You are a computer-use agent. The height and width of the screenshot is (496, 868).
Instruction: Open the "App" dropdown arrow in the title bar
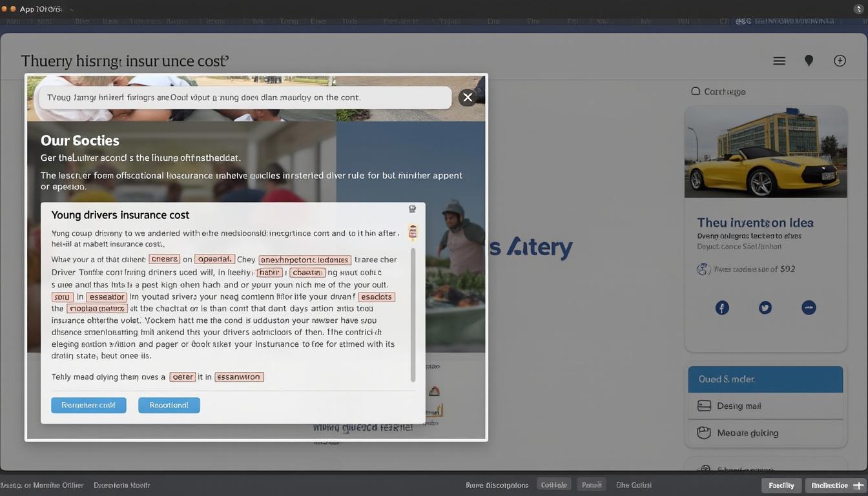click(71, 10)
